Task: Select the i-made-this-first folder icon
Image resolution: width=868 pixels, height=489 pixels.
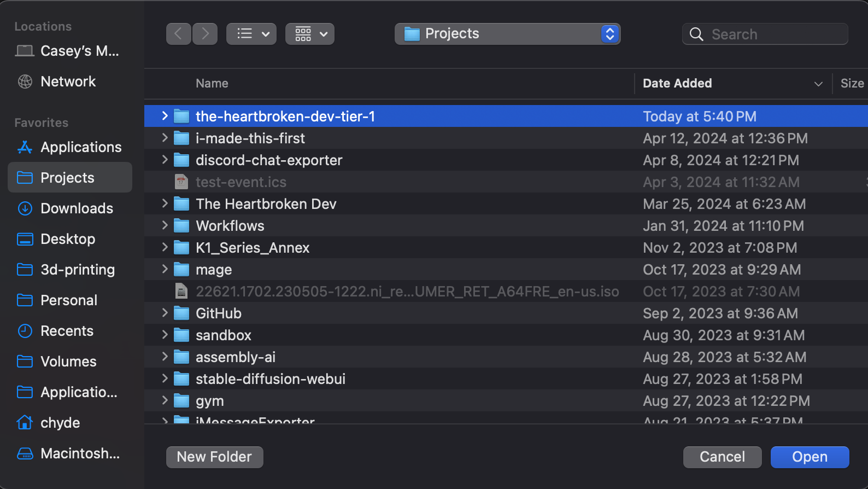Action: (181, 138)
